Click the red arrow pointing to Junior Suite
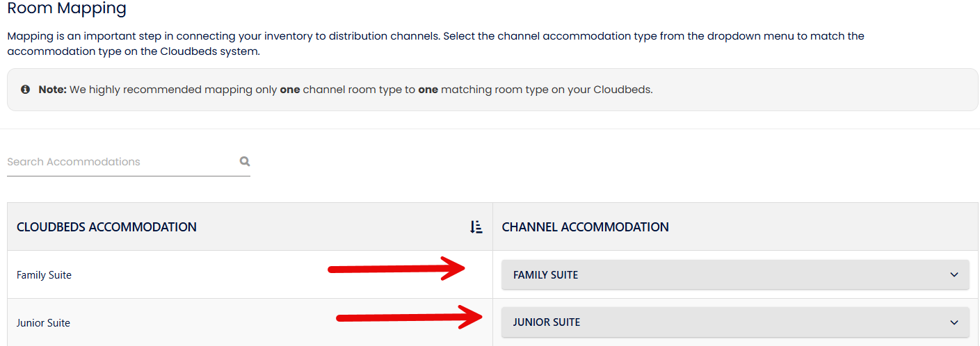980x346 pixels. (x=409, y=318)
